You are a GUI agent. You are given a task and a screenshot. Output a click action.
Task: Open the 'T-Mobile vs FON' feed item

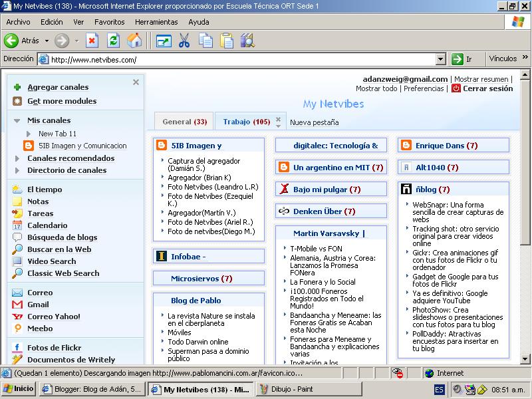[316, 249]
